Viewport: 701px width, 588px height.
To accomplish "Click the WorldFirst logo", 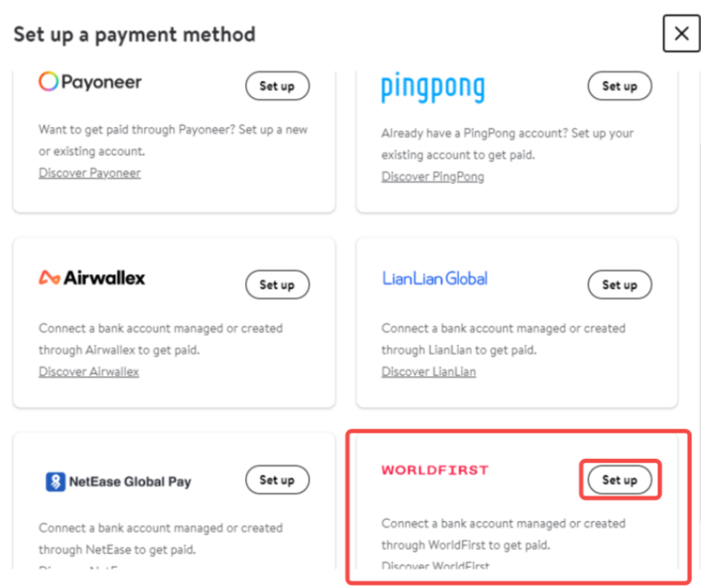I will [x=434, y=470].
